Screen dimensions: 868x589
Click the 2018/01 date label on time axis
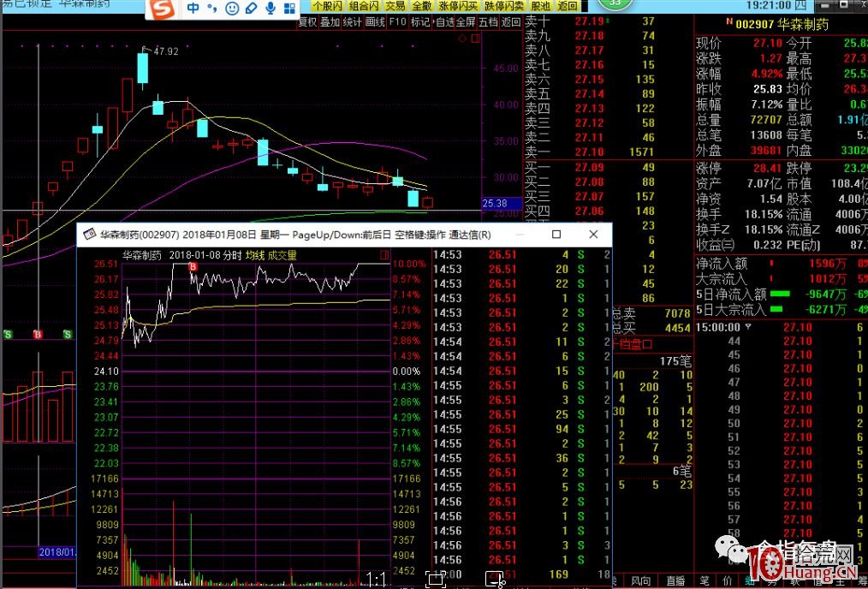pyautogui.click(x=56, y=552)
